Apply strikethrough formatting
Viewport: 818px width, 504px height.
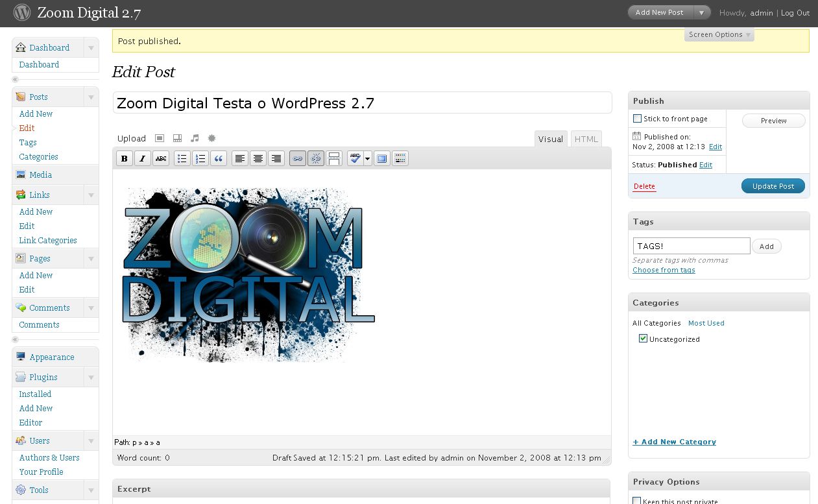click(x=161, y=158)
